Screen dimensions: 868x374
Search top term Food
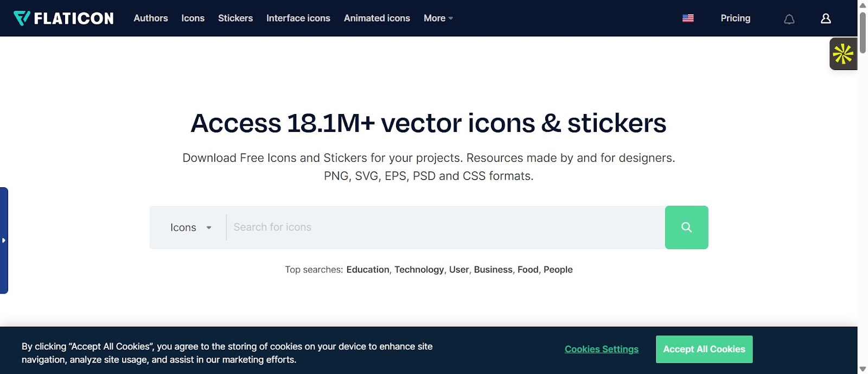click(x=528, y=269)
